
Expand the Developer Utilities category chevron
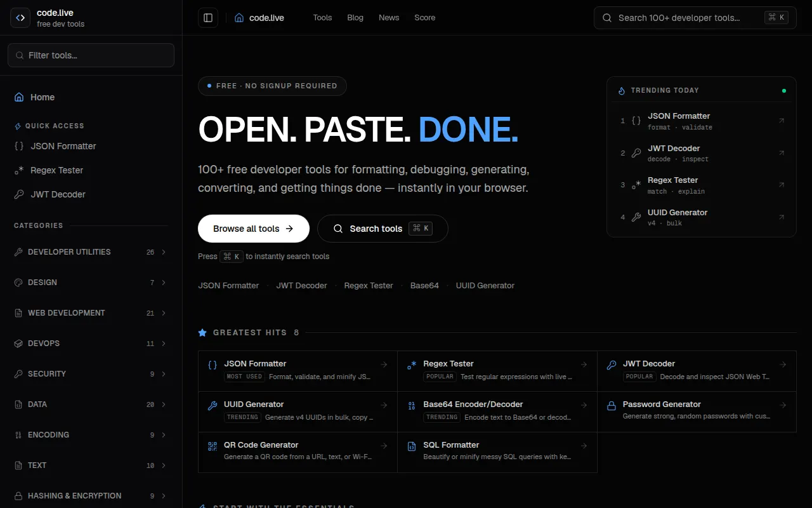(x=164, y=252)
